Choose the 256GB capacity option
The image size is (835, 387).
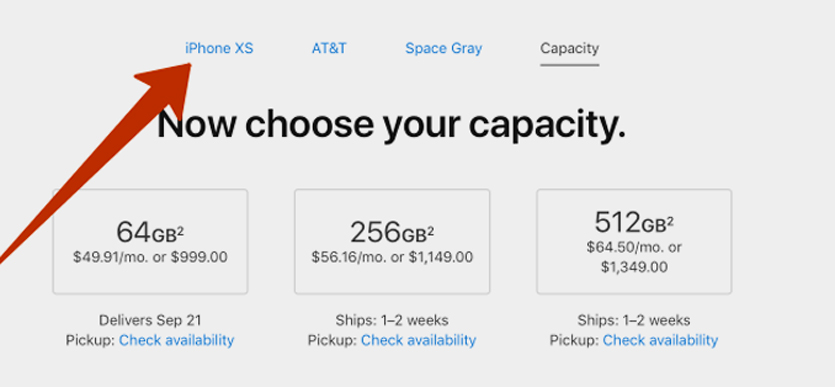[392, 241]
